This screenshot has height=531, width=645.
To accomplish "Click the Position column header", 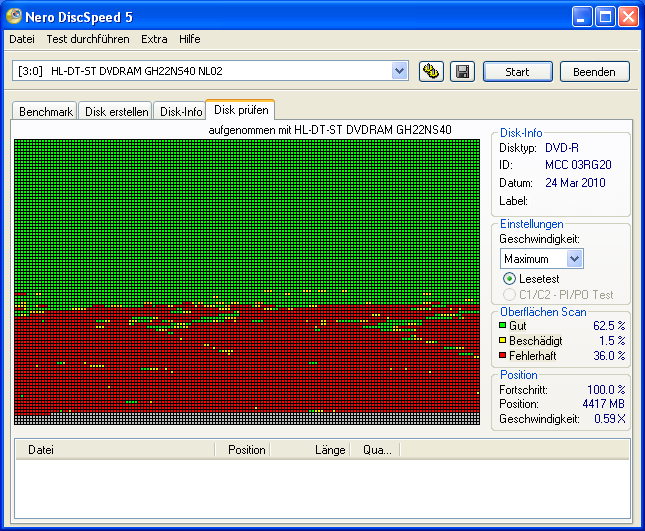I will pos(243,450).
